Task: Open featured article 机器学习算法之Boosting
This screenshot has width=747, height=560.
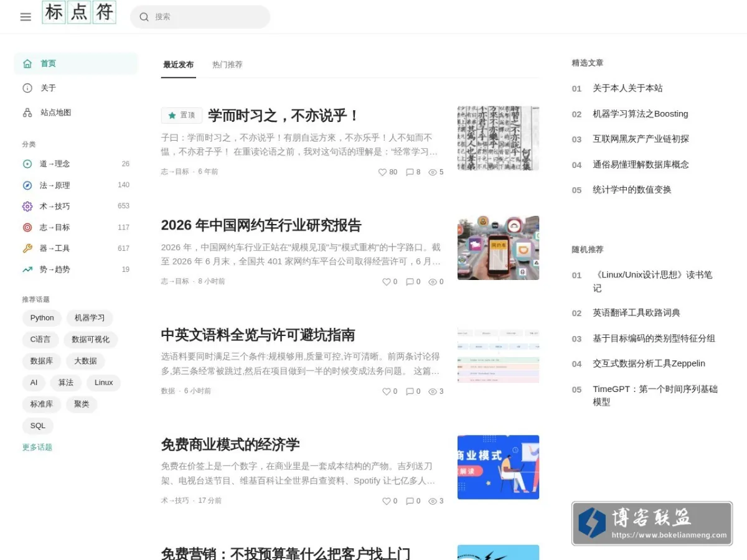Action: pyautogui.click(x=641, y=114)
